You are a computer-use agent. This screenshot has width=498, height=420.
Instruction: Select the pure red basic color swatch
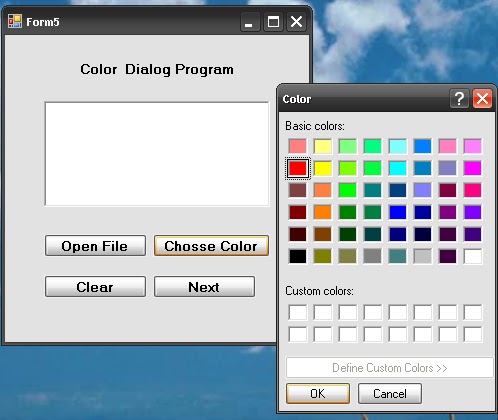298,168
